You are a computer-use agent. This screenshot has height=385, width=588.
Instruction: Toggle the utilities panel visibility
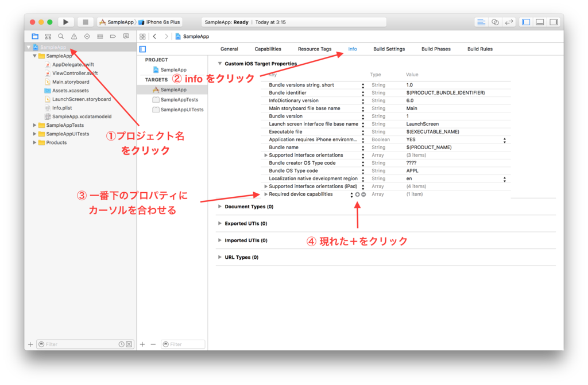(x=554, y=22)
